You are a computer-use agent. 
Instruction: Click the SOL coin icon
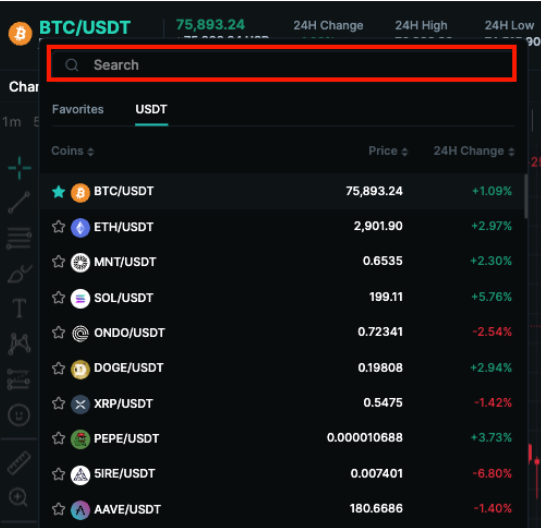click(x=80, y=298)
